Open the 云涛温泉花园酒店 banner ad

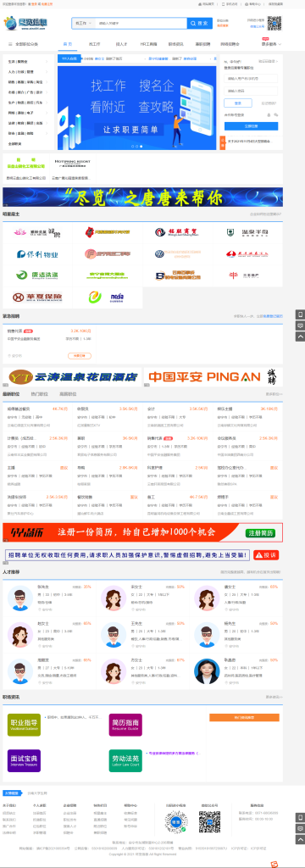pyautogui.click(x=71, y=377)
